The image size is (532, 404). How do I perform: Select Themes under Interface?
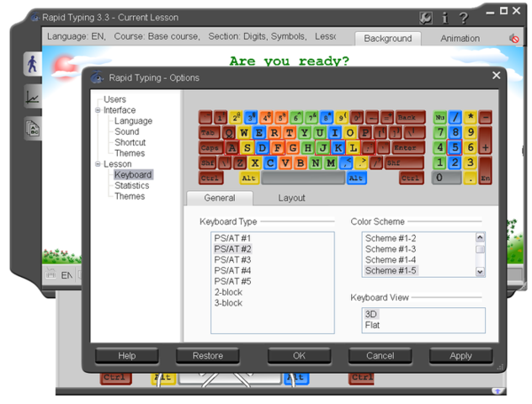click(130, 153)
